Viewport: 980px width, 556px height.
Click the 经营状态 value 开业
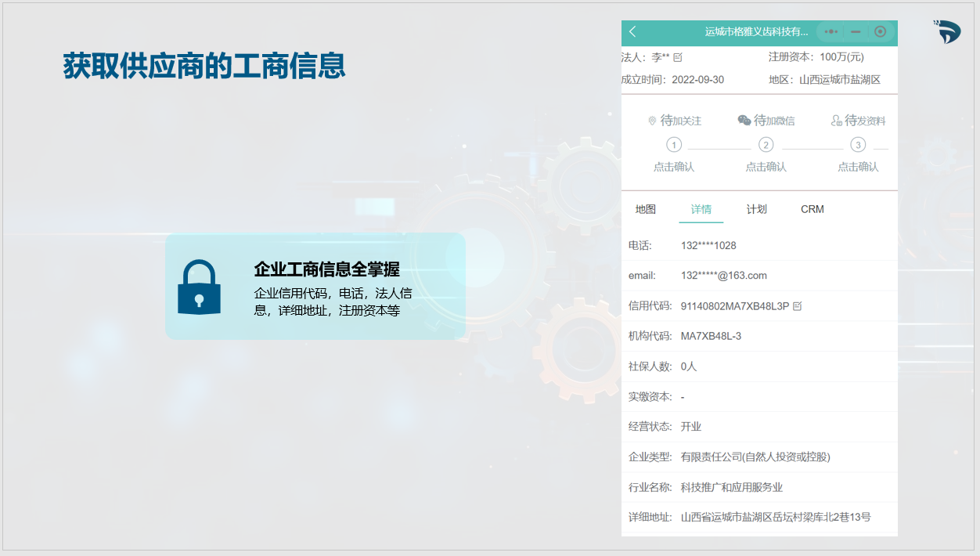point(691,427)
